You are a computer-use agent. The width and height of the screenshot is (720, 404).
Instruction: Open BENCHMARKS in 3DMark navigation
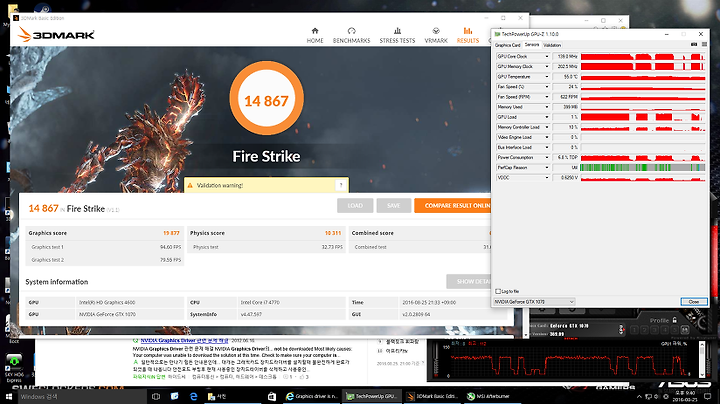(351, 35)
